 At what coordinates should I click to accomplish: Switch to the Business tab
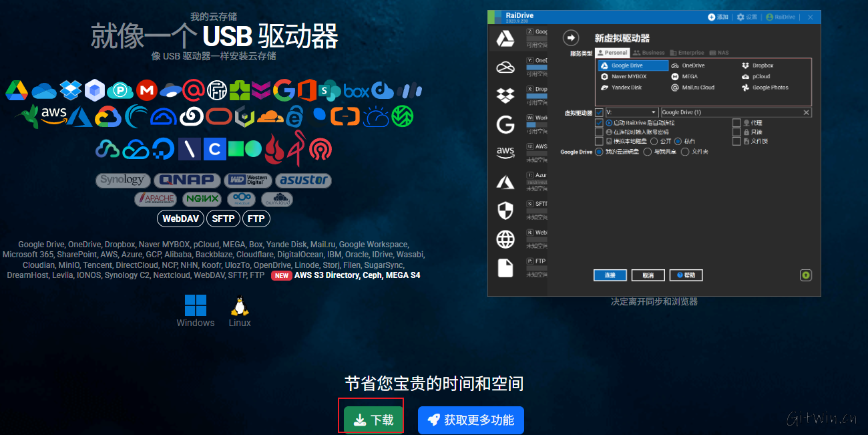pos(649,53)
